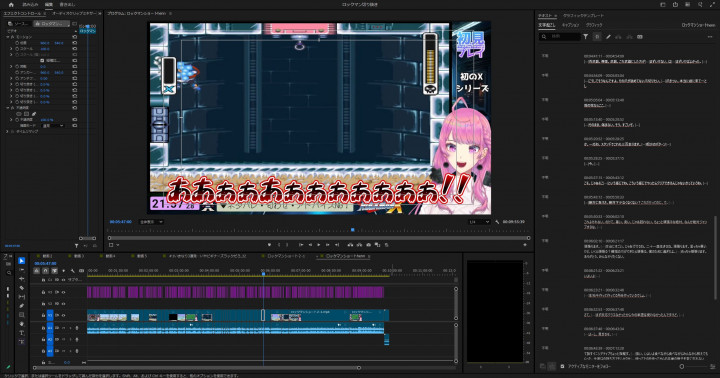
Task: Click the create captions icon in Text panel
Action: pyautogui.click(x=640, y=37)
